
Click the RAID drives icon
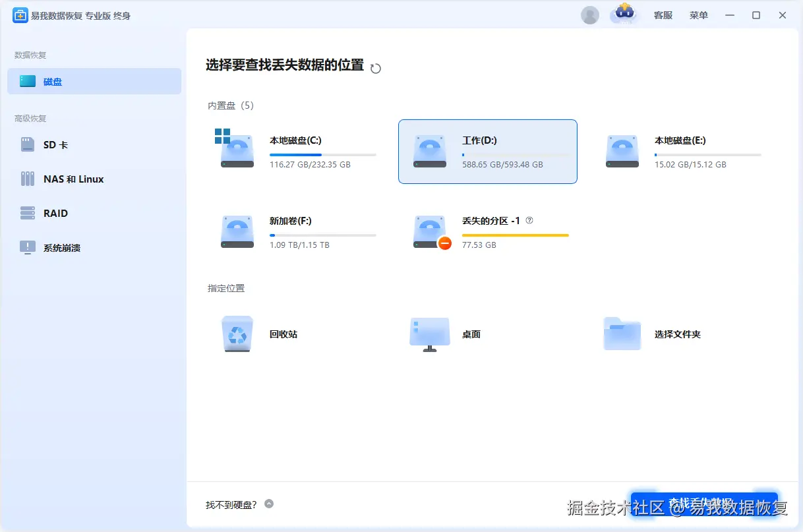tap(28, 213)
